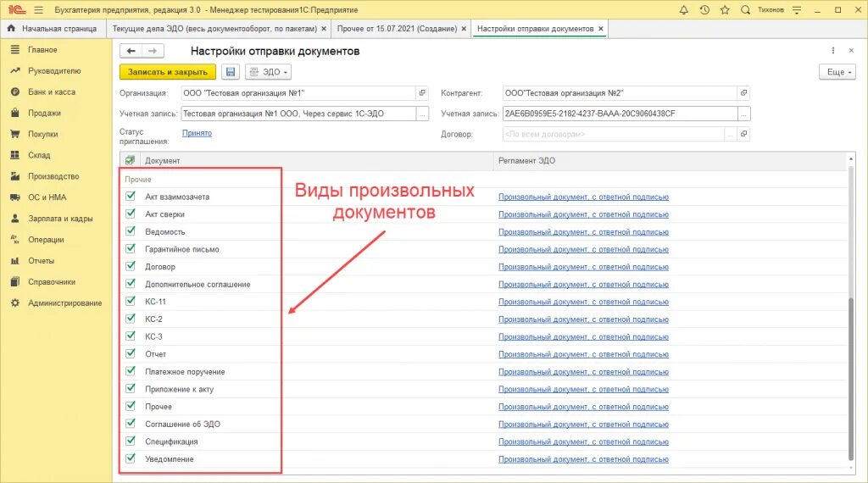Viewport: 868px width, 483px height.
Task: Toggle Гарантийное письмо checkbox
Action: [x=131, y=248]
